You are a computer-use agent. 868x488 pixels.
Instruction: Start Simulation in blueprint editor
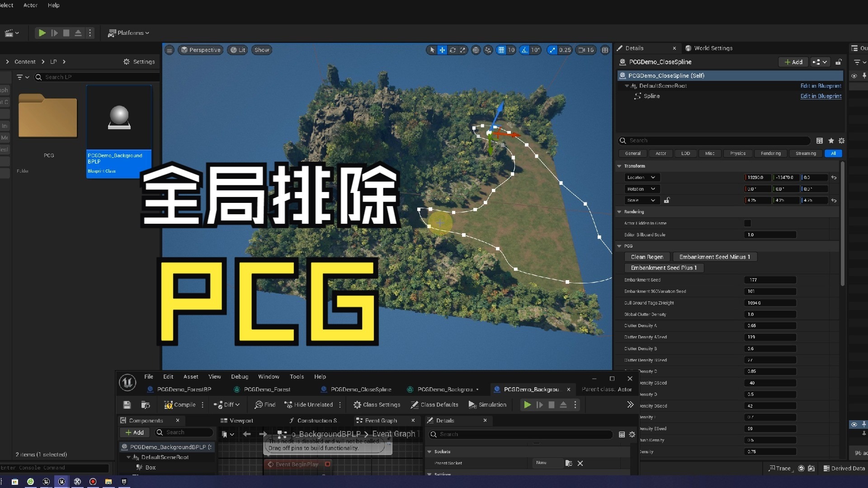tap(487, 405)
